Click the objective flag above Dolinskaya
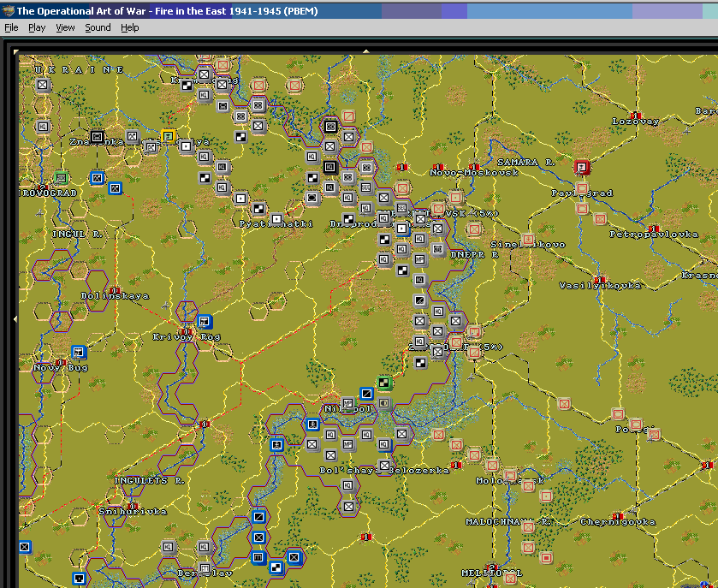This screenshot has width=718, height=588. pyautogui.click(x=115, y=290)
